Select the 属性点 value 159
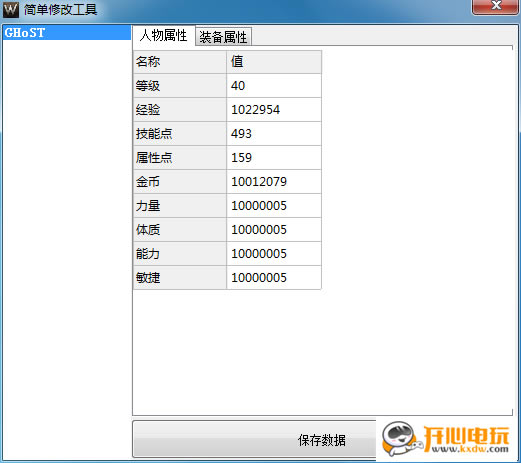521x463 pixels. (x=274, y=158)
